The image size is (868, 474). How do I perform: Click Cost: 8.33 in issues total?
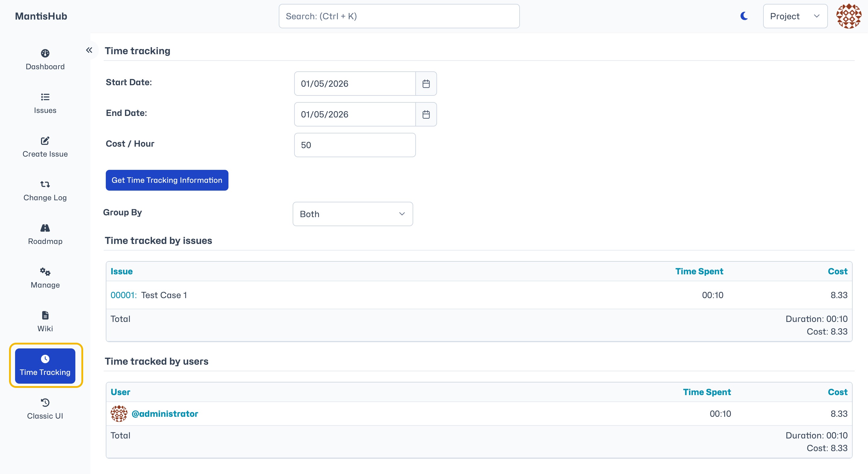[827, 332]
